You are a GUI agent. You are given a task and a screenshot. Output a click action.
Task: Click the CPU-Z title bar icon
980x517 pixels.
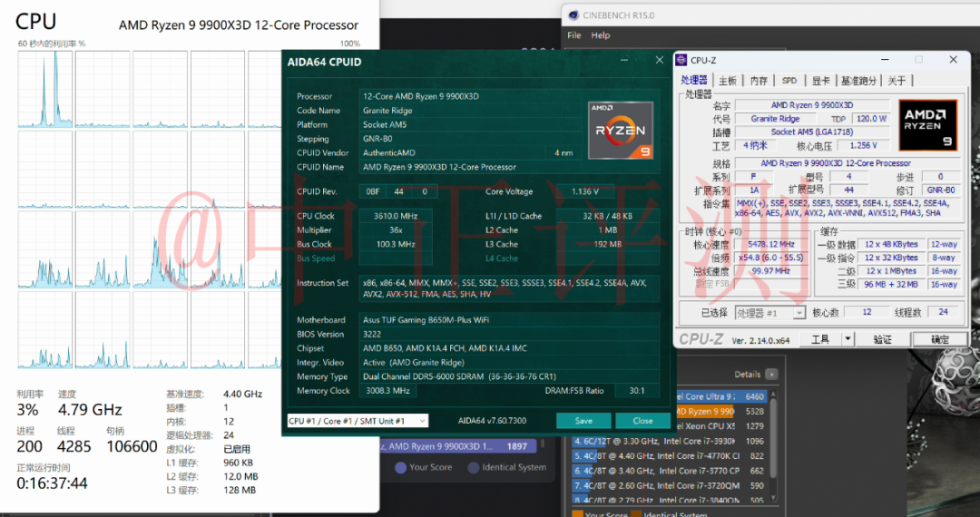pyautogui.click(x=681, y=60)
